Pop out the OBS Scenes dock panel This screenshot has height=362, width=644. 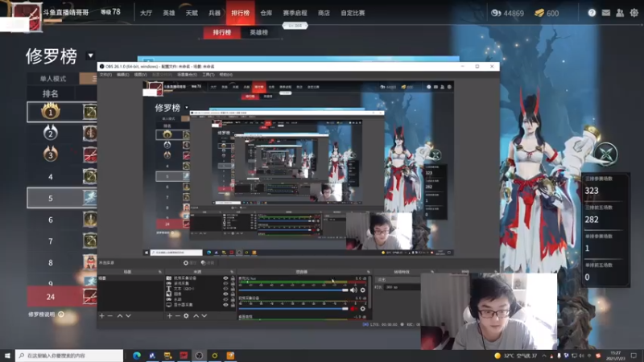click(x=159, y=272)
